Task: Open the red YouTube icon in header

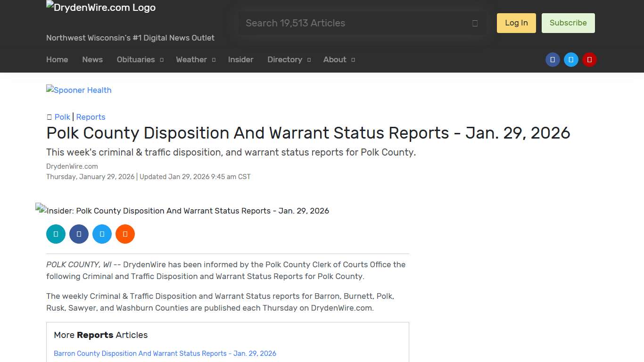Action: point(589,59)
